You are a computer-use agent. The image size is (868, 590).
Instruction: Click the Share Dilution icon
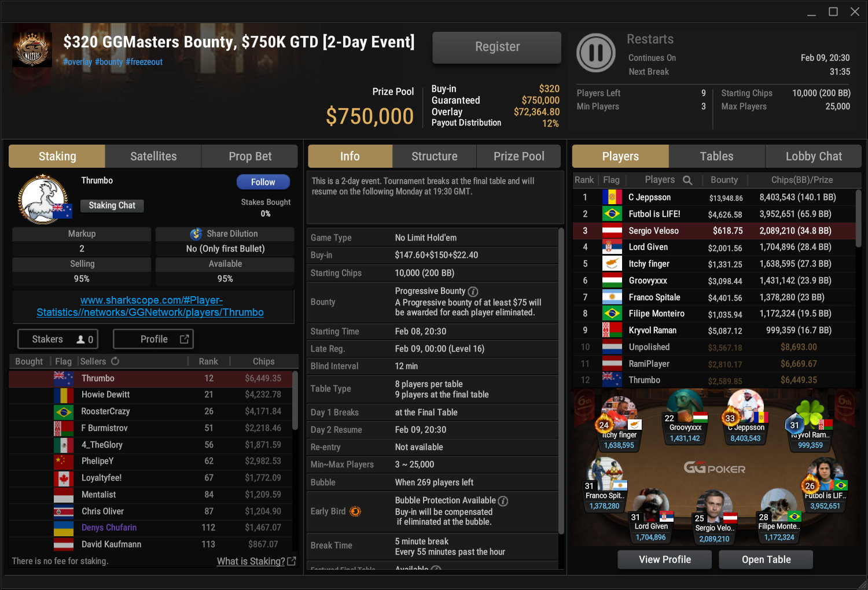click(x=196, y=234)
